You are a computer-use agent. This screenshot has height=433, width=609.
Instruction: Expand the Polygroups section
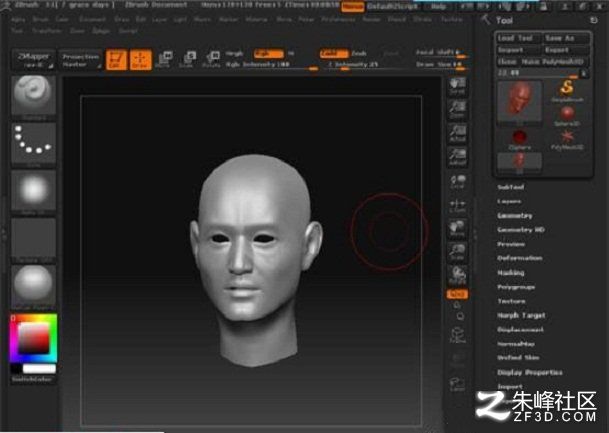516,287
